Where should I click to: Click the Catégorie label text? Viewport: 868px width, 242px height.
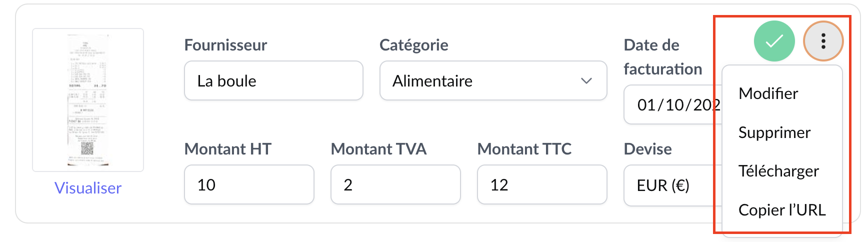(413, 45)
